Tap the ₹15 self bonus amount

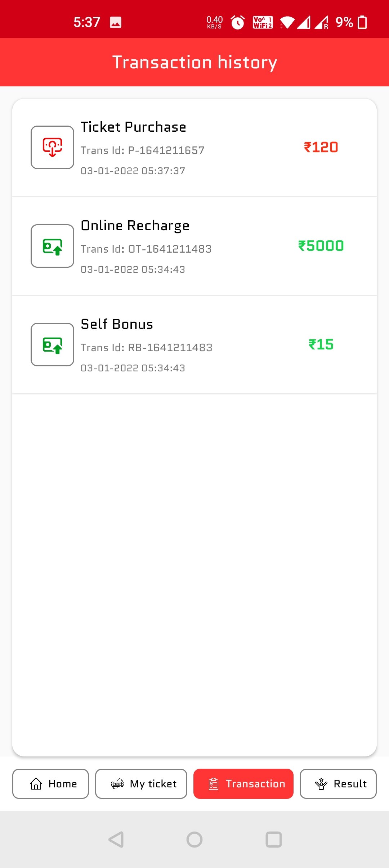click(321, 344)
